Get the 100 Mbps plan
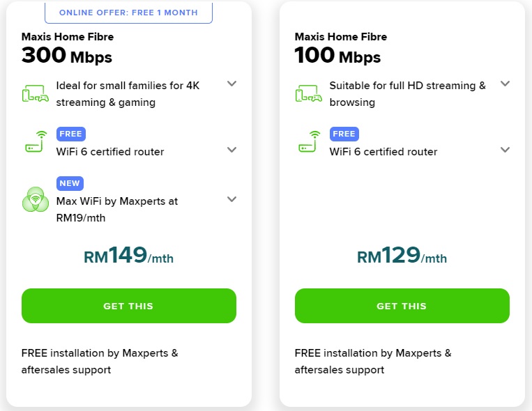 click(402, 306)
